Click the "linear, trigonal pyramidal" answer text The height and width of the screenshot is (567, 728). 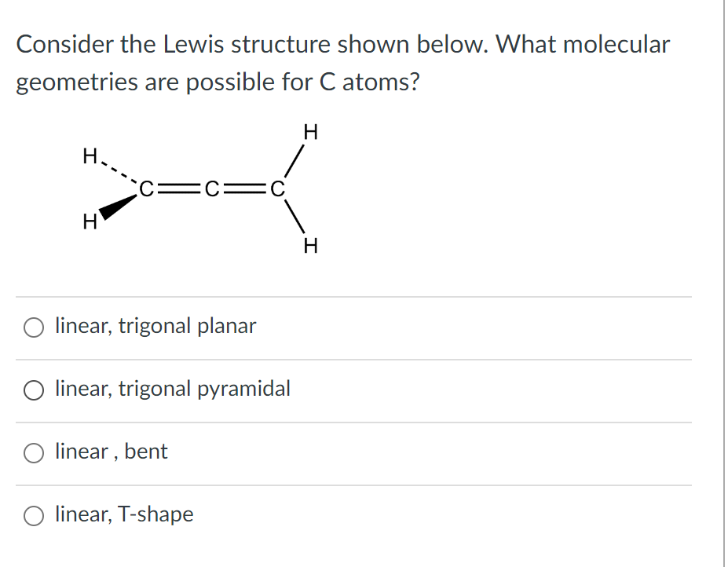click(x=171, y=389)
